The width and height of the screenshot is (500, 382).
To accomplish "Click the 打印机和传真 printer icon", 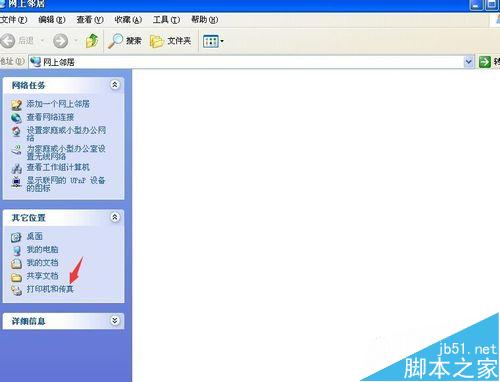I will coord(16,290).
